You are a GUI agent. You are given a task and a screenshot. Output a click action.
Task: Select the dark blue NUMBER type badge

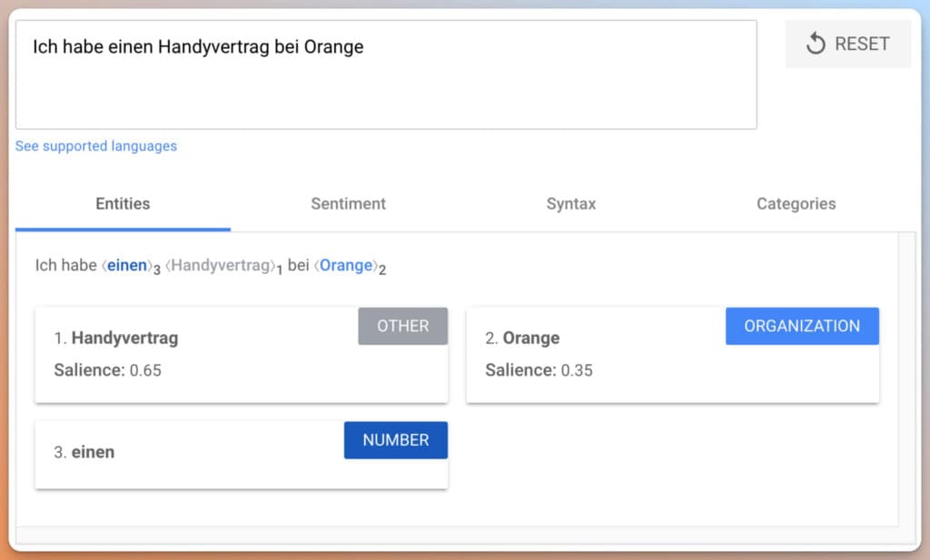click(395, 440)
